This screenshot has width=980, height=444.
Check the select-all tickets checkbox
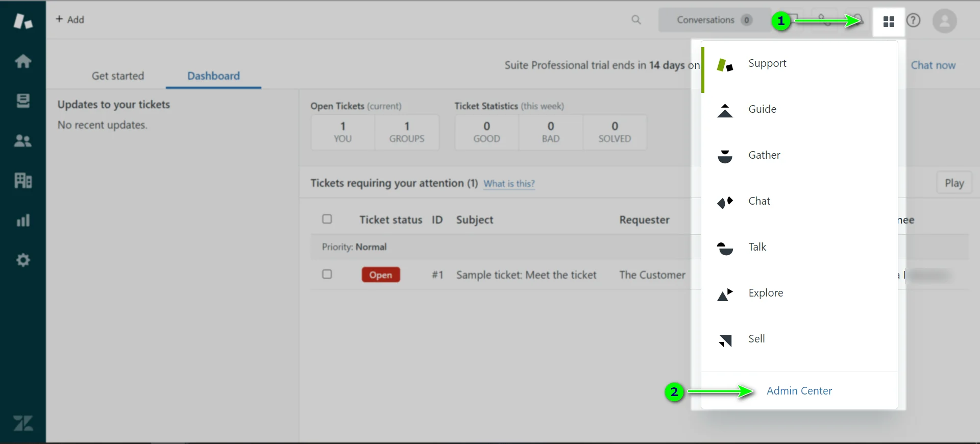(327, 219)
